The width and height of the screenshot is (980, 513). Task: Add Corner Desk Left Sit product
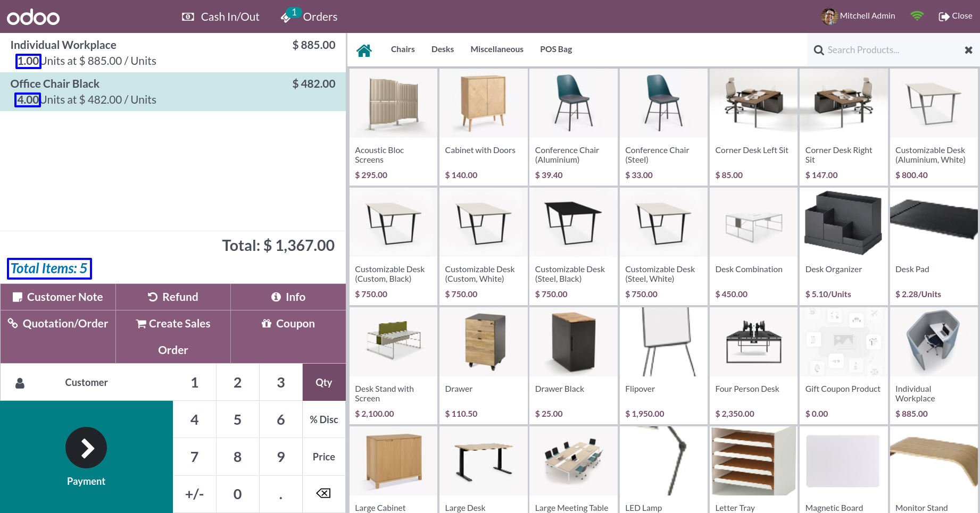click(753, 127)
